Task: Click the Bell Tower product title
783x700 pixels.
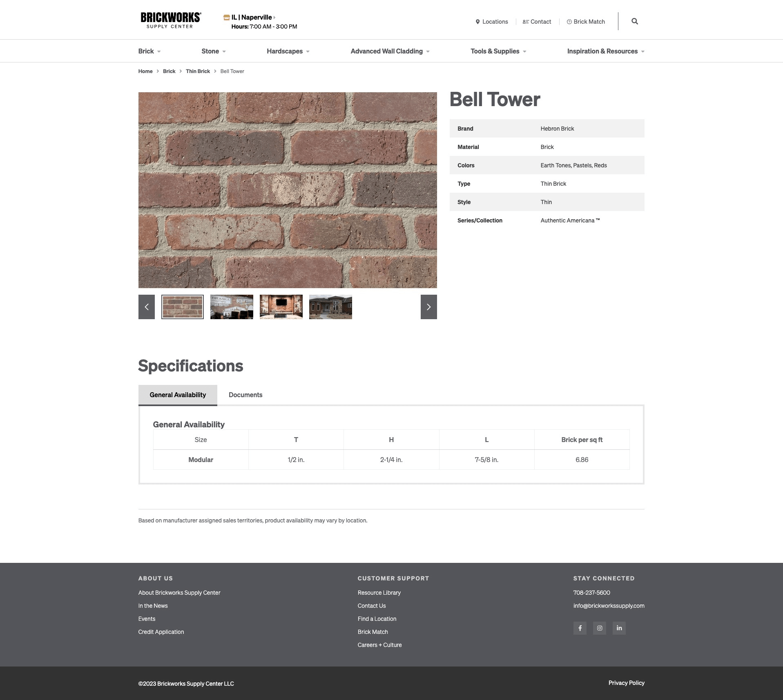Action: coord(495,100)
